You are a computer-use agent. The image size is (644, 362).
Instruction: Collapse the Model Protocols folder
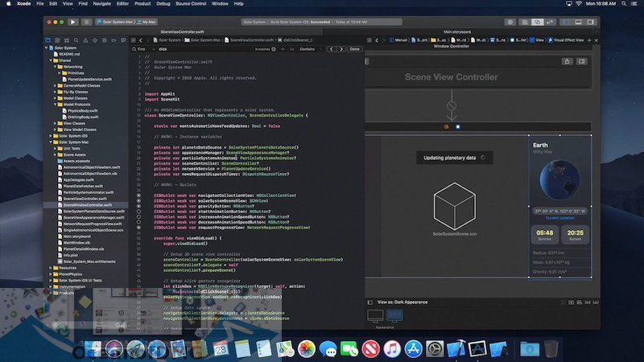(x=55, y=105)
